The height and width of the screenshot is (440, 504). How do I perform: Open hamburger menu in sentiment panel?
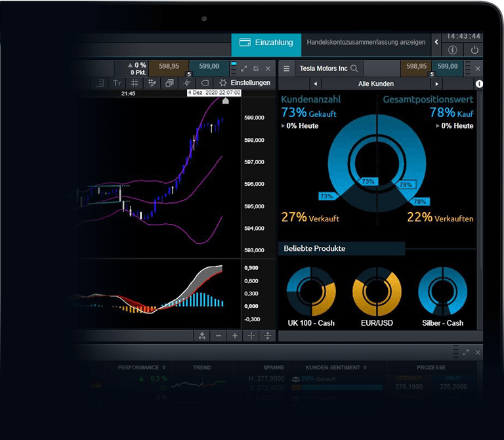coord(286,68)
